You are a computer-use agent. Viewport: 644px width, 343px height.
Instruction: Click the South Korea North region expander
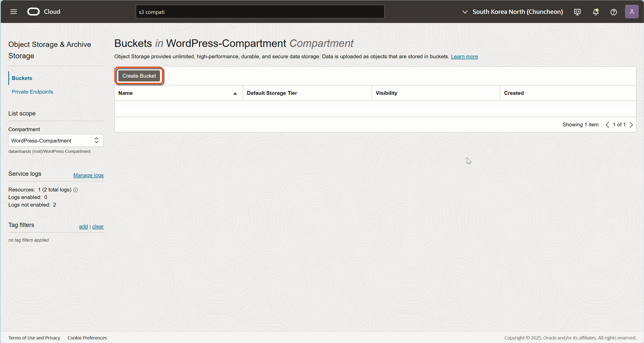click(x=466, y=12)
